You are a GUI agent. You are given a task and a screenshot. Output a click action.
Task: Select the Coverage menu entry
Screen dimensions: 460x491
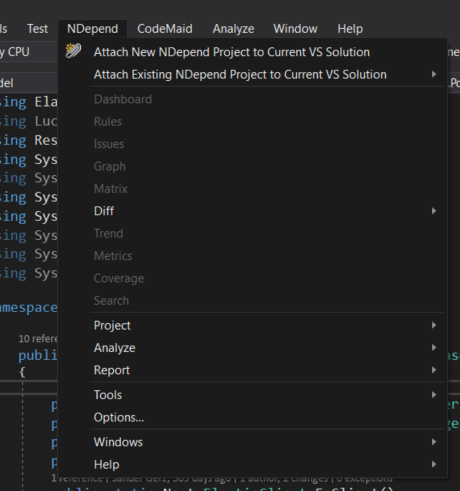(x=252, y=278)
